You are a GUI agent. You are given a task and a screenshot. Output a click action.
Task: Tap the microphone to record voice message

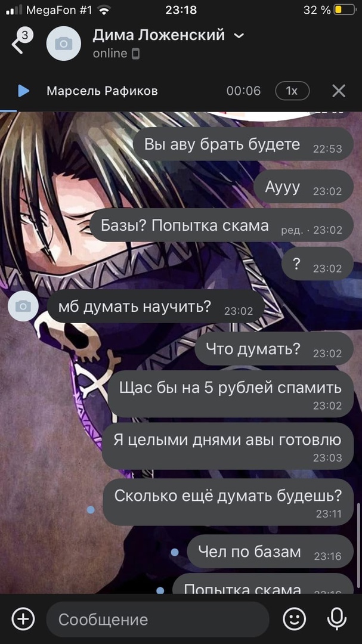[336, 618]
